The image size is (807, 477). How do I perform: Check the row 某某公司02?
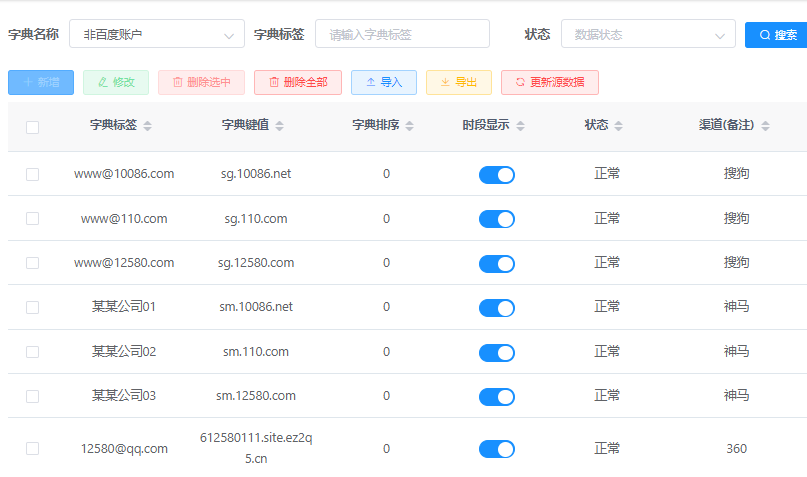click(x=32, y=352)
